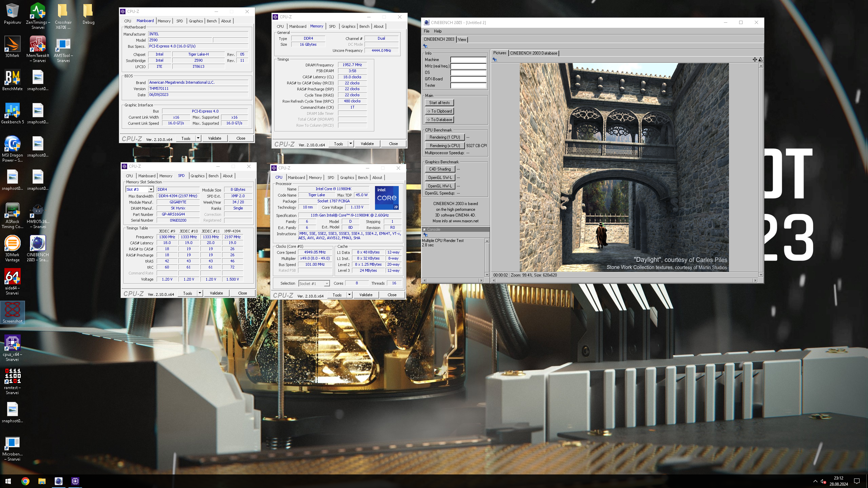Click the Tester input field
Viewport: 868px width, 488px height.
click(468, 85)
